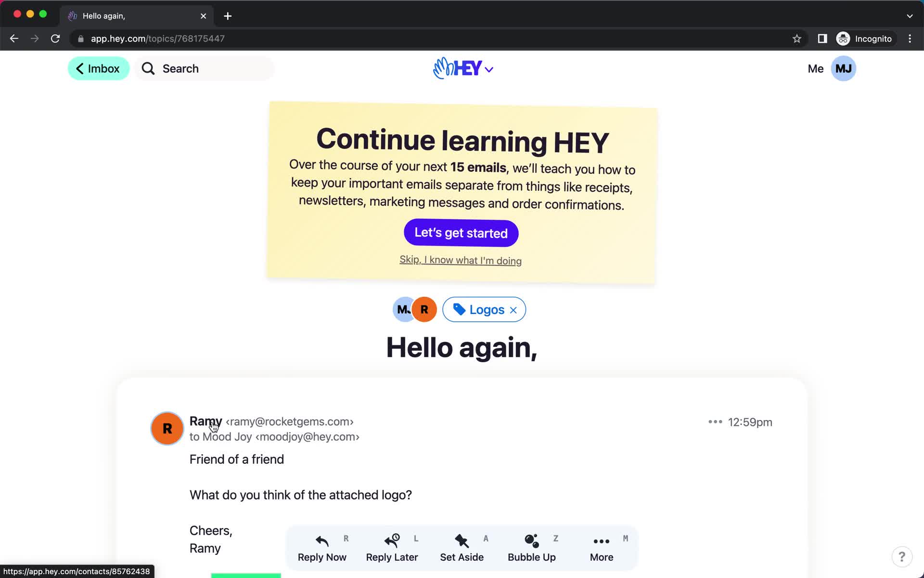924x578 pixels.
Task: Remove the Logos tag filter
Action: coord(513,309)
